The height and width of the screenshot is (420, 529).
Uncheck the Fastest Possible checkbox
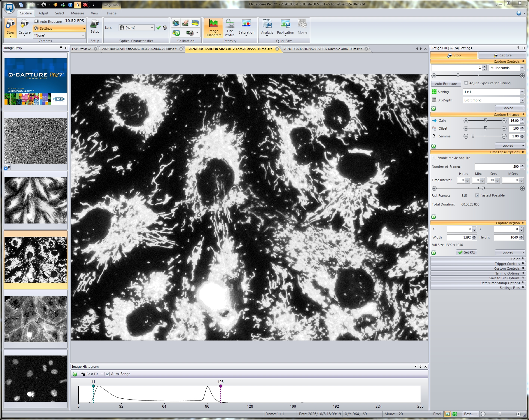tap(477, 196)
